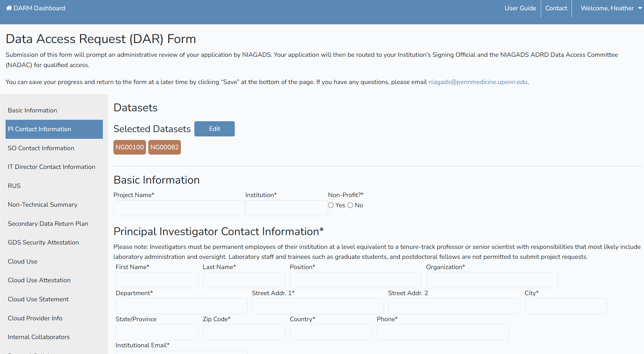Open Cloud Provider Info section
Image resolution: width=644 pixels, height=354 pixels.
click(x=35, y=318)
